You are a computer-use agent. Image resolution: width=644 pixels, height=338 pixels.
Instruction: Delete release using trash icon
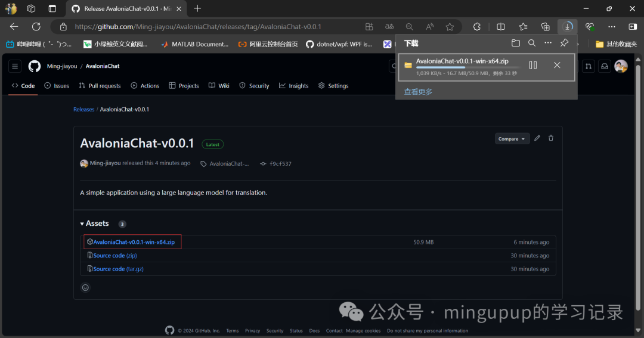click(x=551, y=138)
